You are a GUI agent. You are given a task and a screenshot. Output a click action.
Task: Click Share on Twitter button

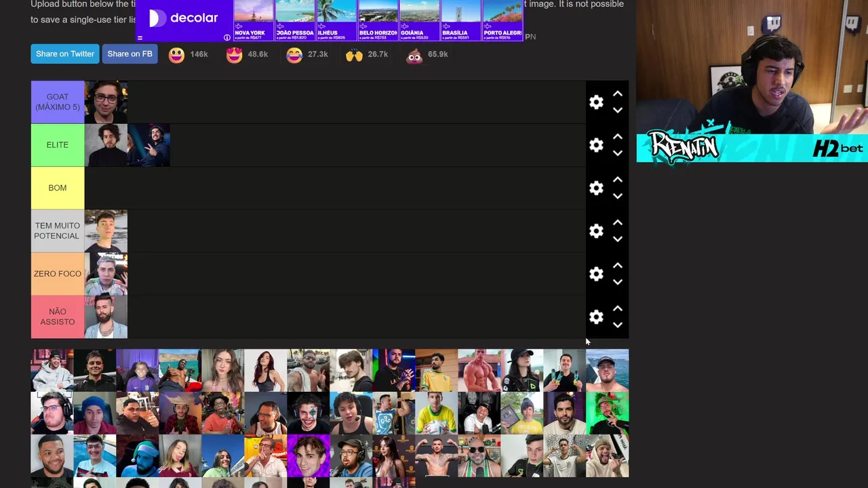pos(65,54)
